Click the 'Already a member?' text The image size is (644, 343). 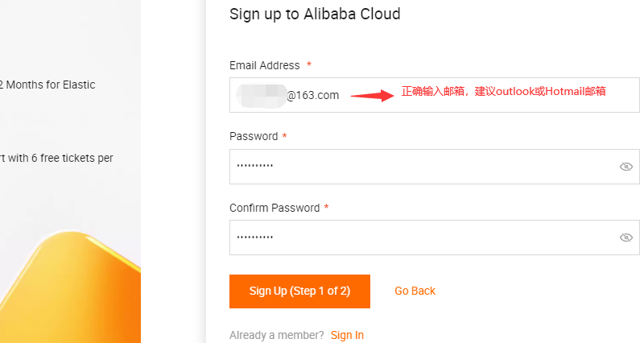[x=276, y=335]
